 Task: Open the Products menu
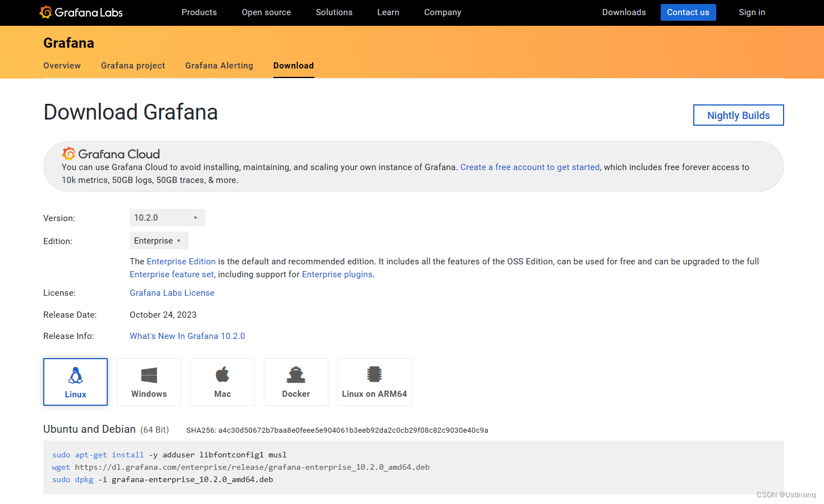click(x=199, y=12)
